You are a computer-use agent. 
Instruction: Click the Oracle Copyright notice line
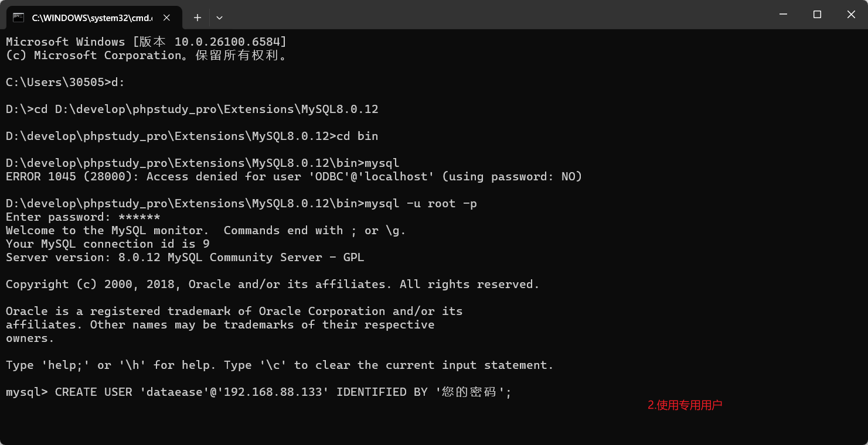point(271,284)
